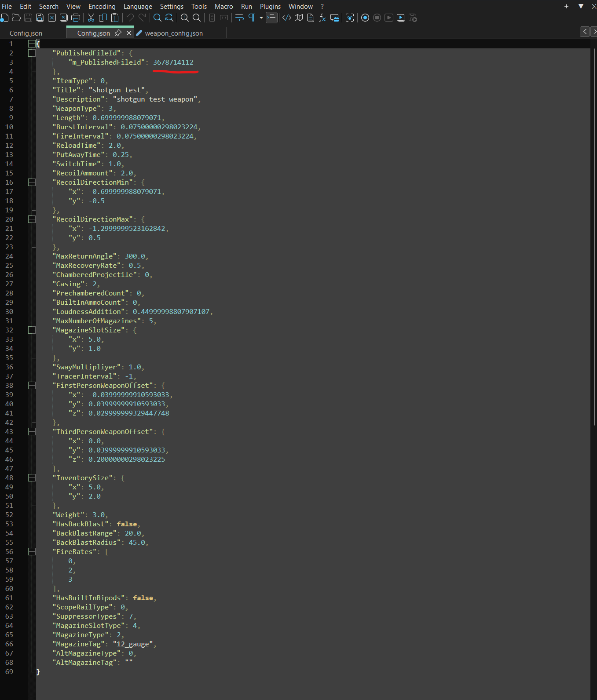597x700 pixels.
Task: Open the down-triangle tab list button
Action: tap(581, 6)
